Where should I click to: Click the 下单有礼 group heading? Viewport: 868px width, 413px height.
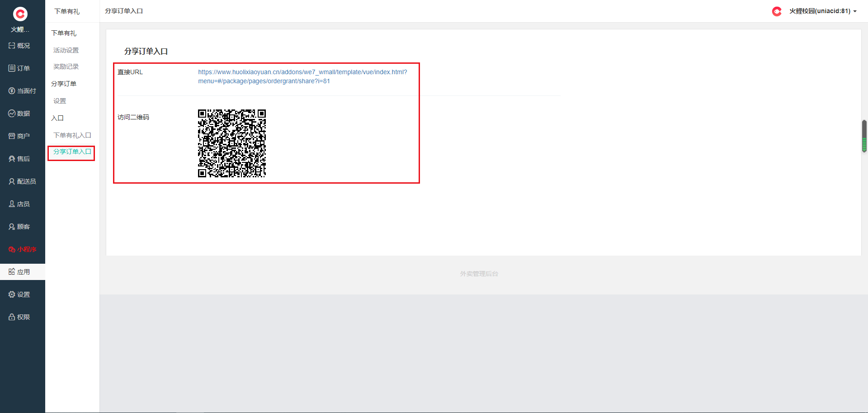tap(64, 33)
